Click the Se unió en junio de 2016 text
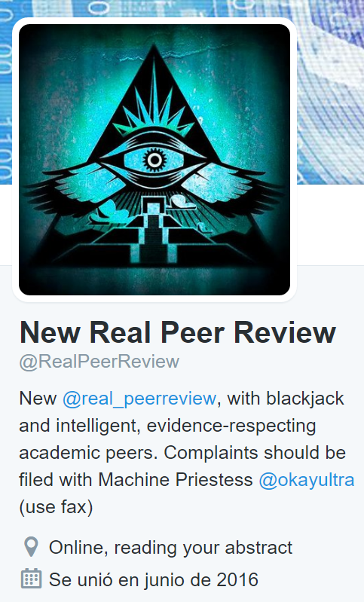The image size is (364, 602). coord(154,579)
